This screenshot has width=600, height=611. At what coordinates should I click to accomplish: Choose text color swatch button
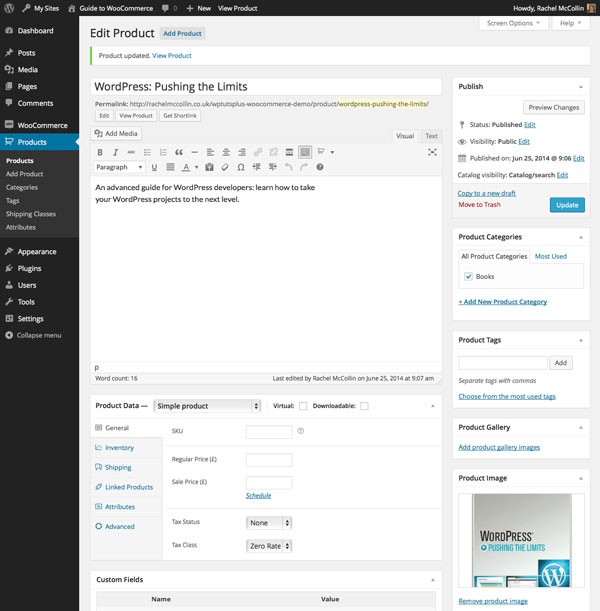(x=186, y=167)
